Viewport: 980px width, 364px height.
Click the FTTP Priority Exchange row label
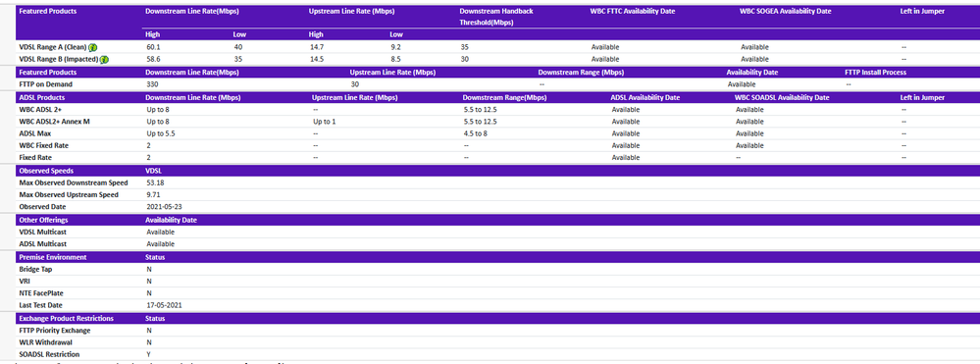tap(55, 331)
